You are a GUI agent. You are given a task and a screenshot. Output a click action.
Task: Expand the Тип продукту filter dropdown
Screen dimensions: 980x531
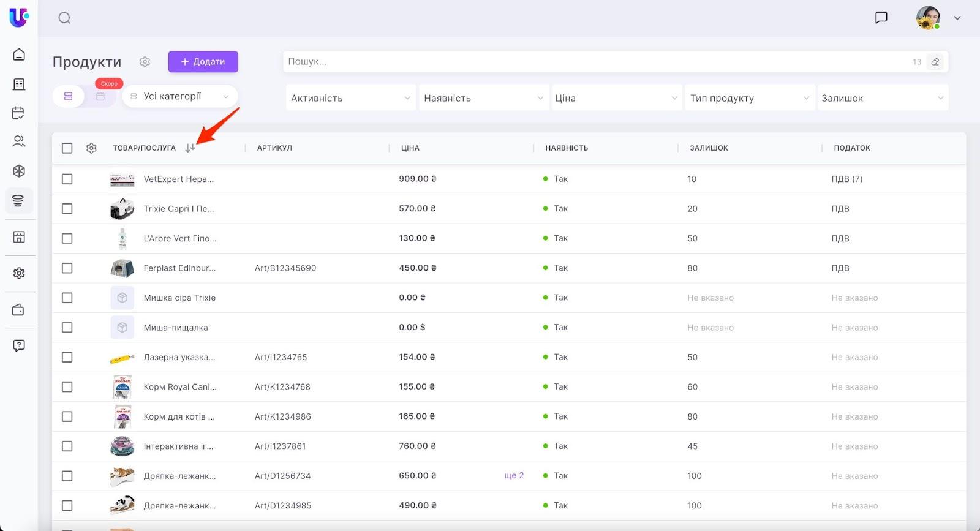click(749, 98)
